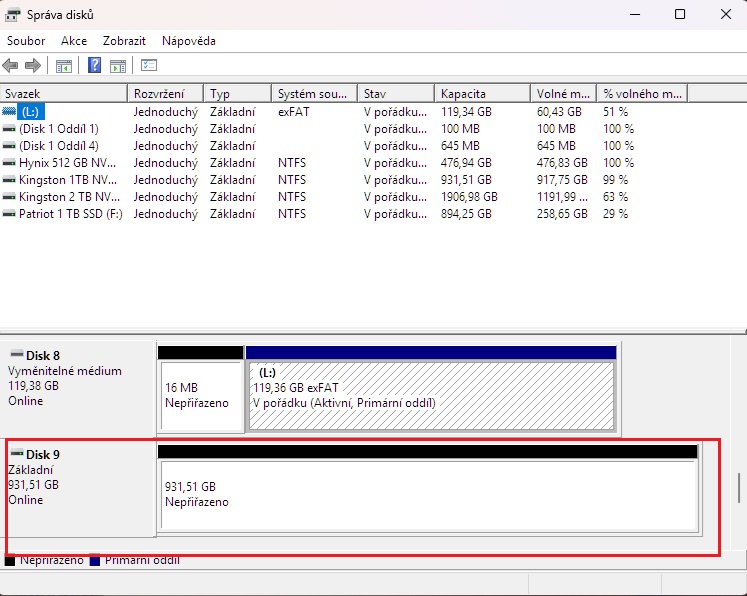Click the blue Primární oddíl legend swatch
This screenshot has height=596, width=747.
(x=94, y=560)
